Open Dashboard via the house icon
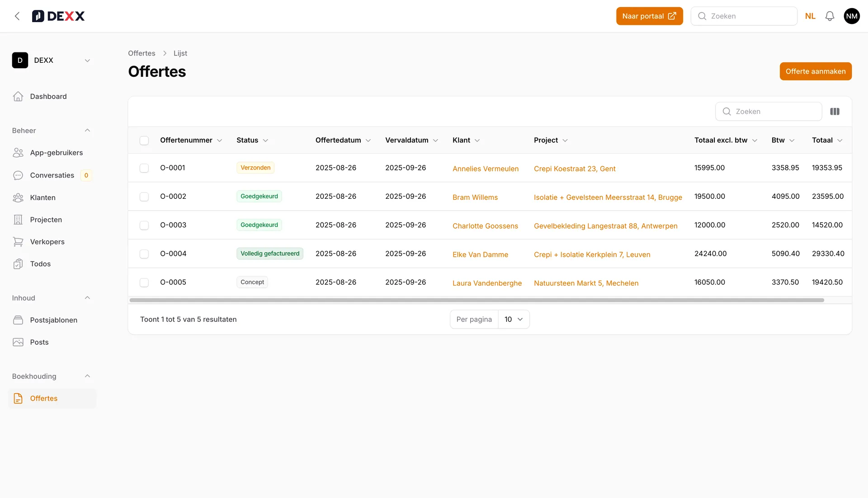Image resolution: width=868 pixels, height=498 pixels. 18,96
